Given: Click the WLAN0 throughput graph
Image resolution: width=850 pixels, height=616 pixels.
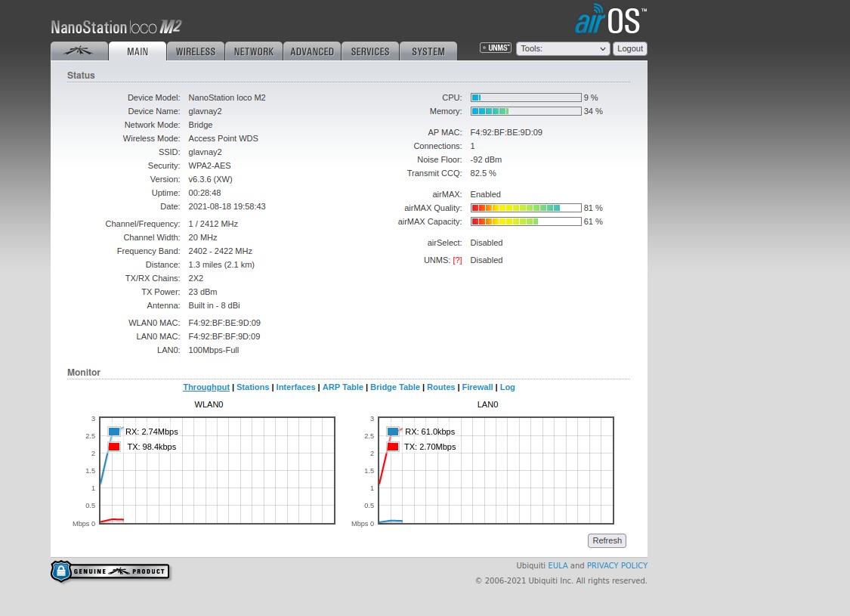Looking at the screenshot, I should [218, 470].
